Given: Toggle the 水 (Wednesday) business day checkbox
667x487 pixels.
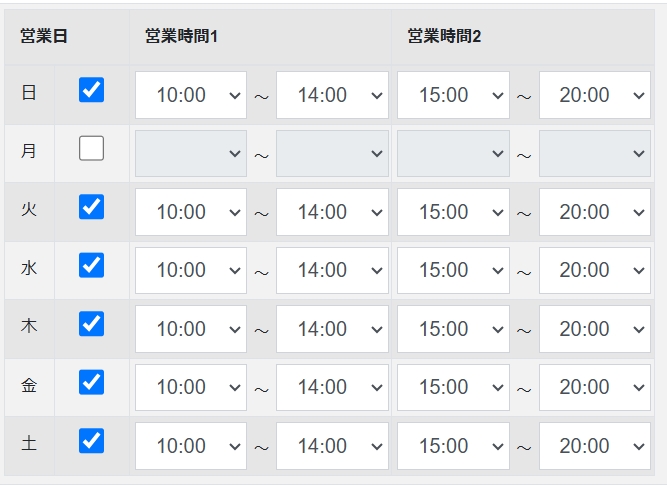Looking at the screenshot, I should [x=91, y=265].
